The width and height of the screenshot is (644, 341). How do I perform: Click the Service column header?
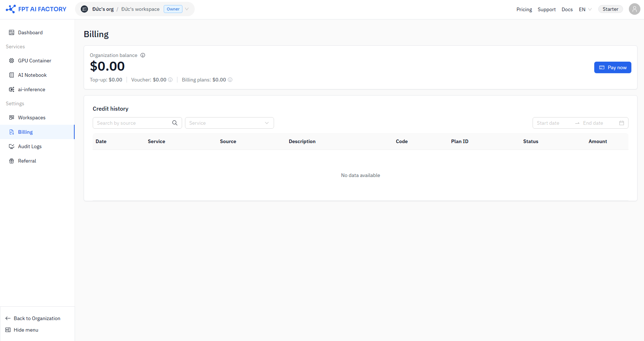pyautogui.click(x=156, y=141)
